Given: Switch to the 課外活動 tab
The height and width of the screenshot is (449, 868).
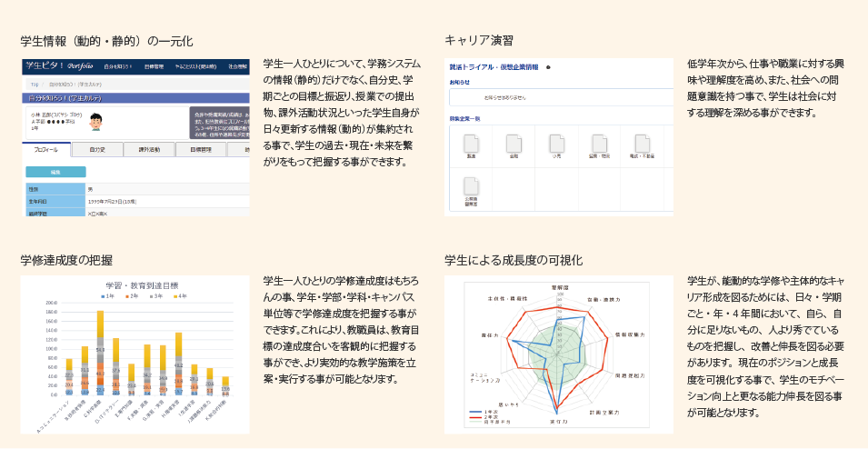Looking at the screenshot, I should point(148,149).
